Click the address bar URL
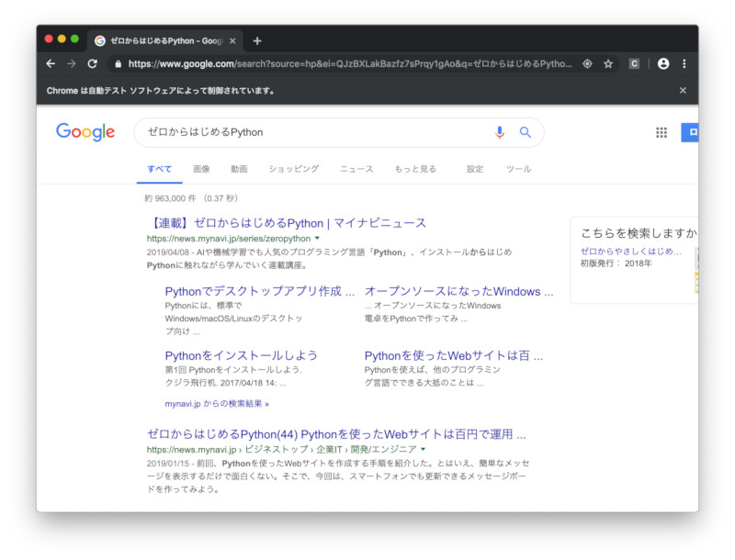The height and width of the screenshot is (560, 735). 350,63
